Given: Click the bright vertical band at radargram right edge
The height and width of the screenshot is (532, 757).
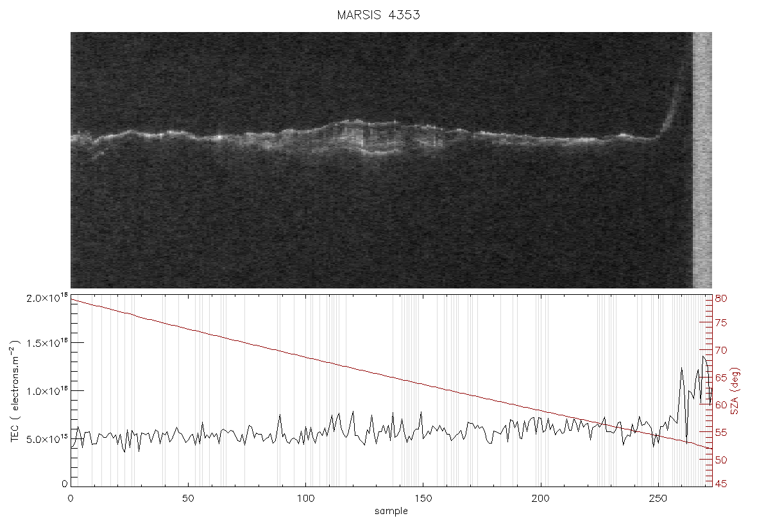Looking at the screenshot, I should (702, 160).
